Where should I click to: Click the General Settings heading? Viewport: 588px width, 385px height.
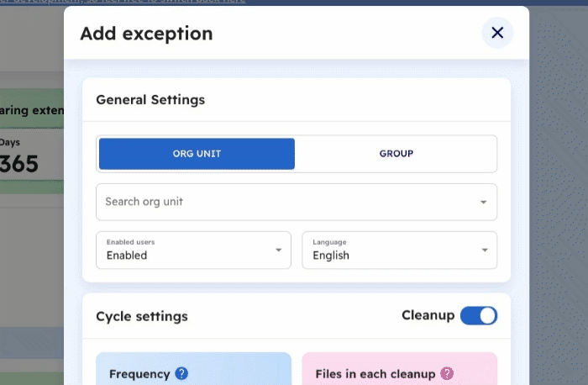tap(150, 100)
